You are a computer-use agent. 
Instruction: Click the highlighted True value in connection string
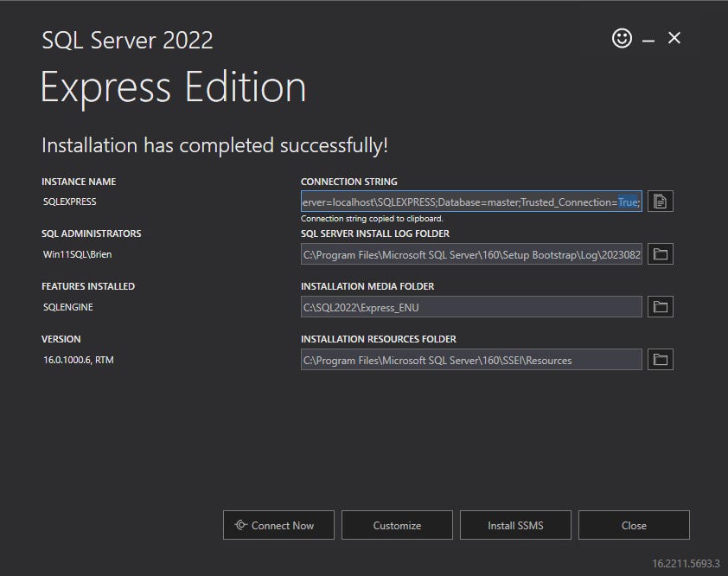coord(629,201)
